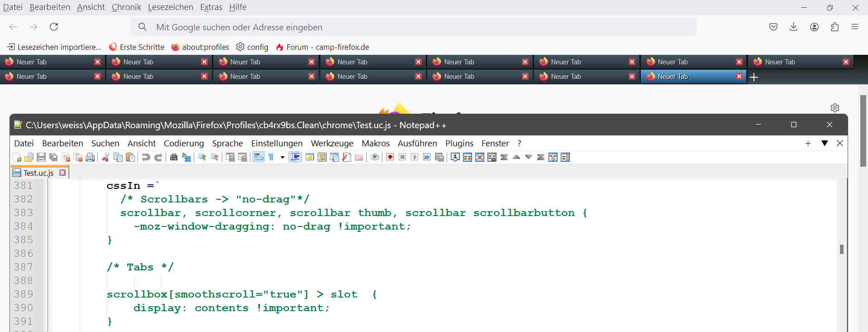Toggle indent guide display button
Image resolution: width=868 pixels, height=332 pixels.
[x=295, y=157]
